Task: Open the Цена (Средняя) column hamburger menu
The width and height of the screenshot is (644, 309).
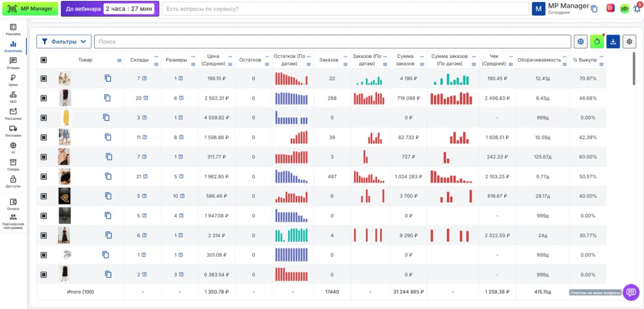Action: click(x=230, y=64)
